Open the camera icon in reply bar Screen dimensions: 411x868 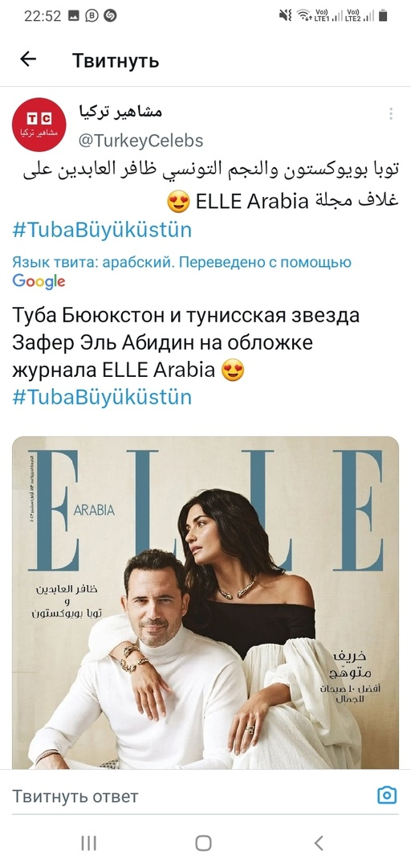coord(387,796)
